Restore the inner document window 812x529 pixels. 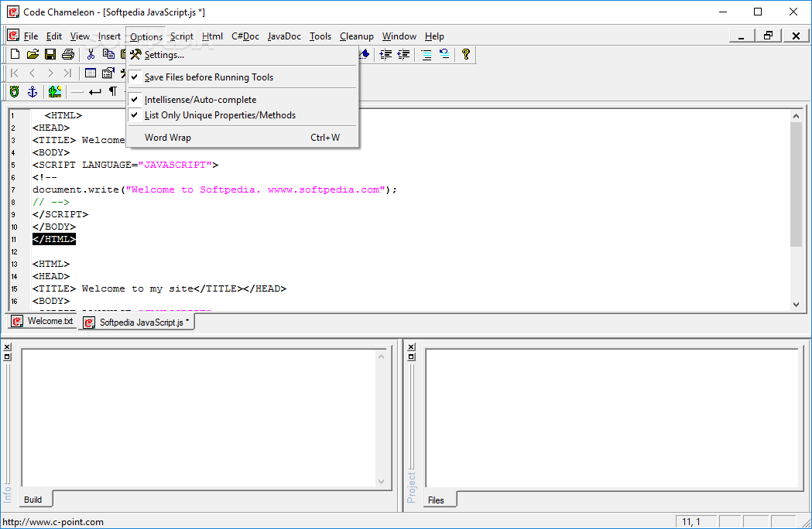(769, 36)
